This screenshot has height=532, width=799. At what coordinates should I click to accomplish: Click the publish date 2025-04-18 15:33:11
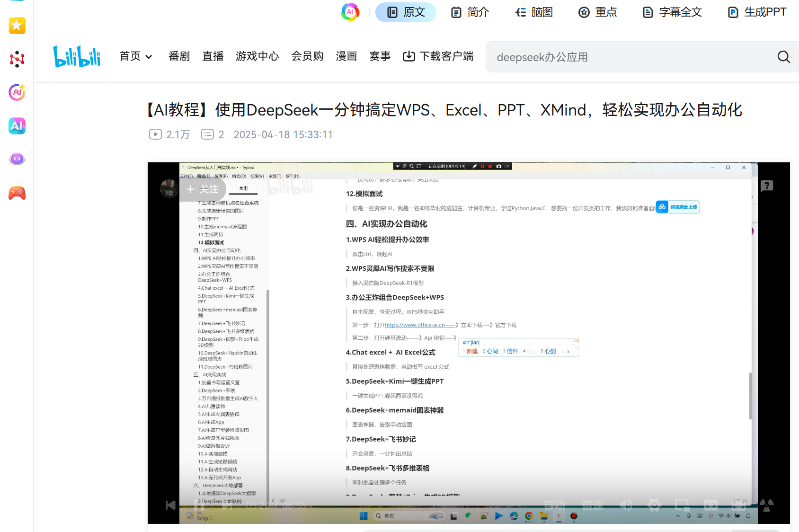pyautogui.click(x=283, y=134)
